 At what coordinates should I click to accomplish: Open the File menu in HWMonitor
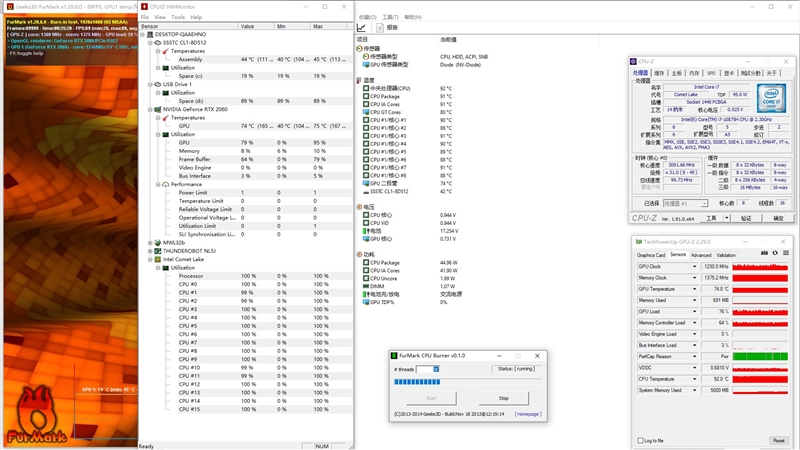(x=144, y=17)
